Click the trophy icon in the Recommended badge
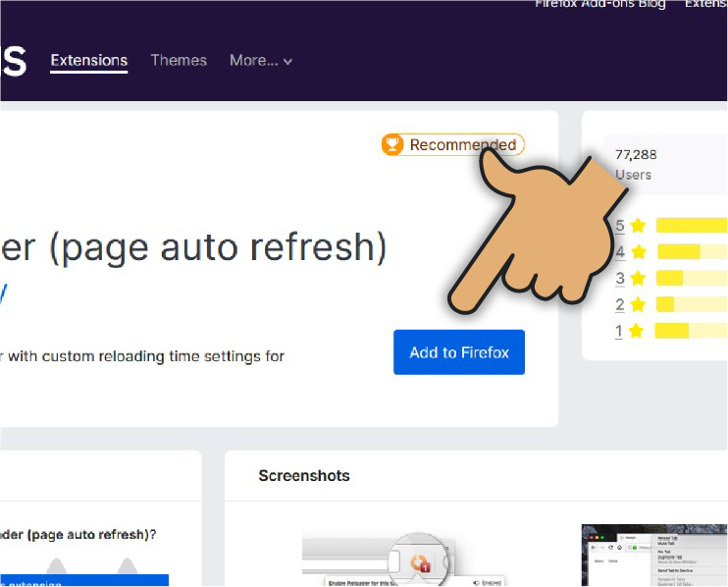The width and height of the screenshot is (728, 587). click(393, 145)
